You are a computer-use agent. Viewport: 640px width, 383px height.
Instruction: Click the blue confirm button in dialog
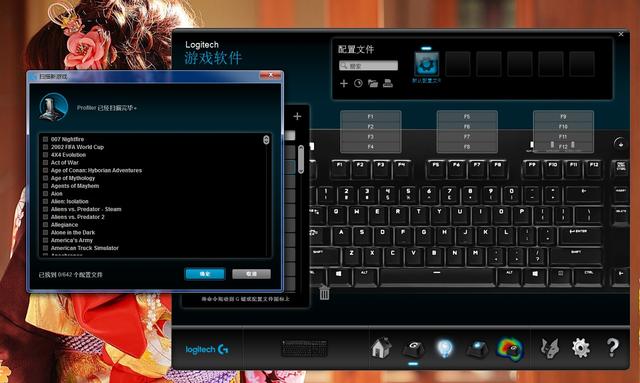click(x=205, y=274)
